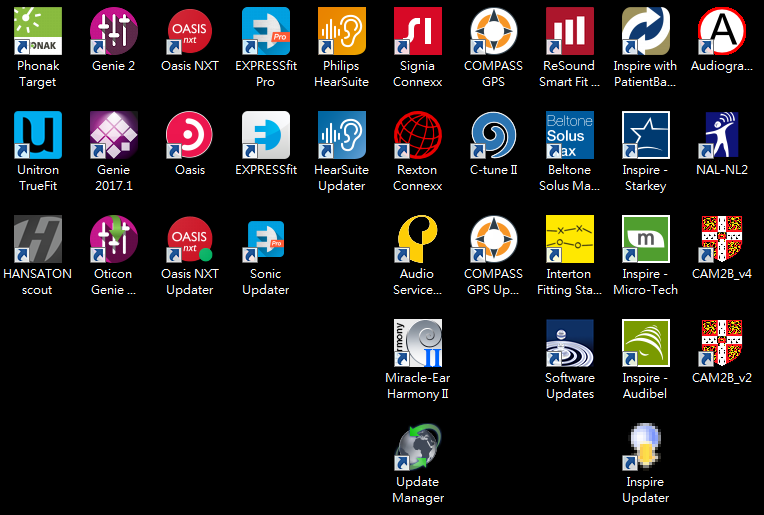The height and width of the screenshot is (515, 764).
Task: Select the Audiogram 'A' icon
Action: click(722, 31)
